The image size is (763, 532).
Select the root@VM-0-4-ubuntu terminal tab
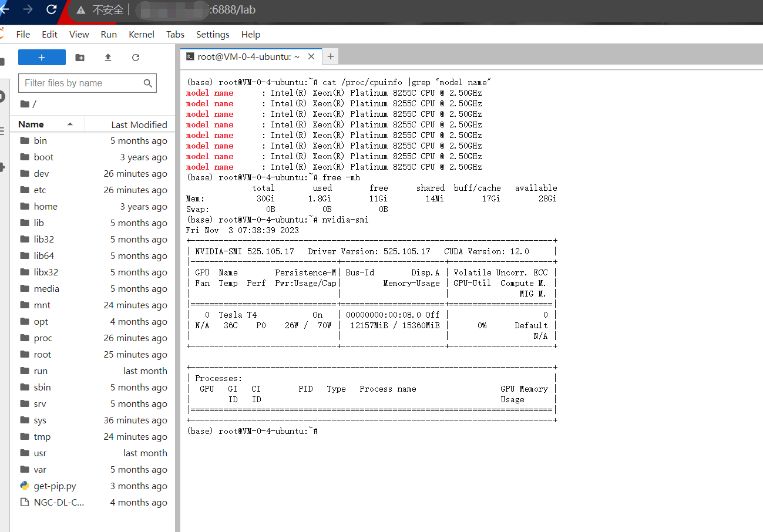point(248,56)
